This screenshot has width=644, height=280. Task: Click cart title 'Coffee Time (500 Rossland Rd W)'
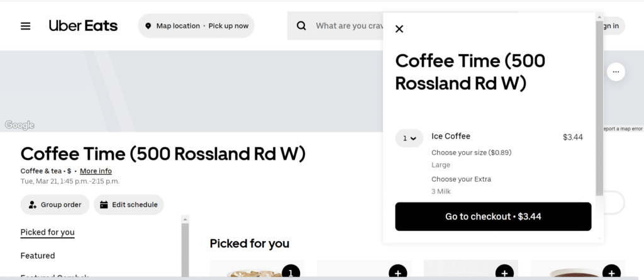(470, 72)
